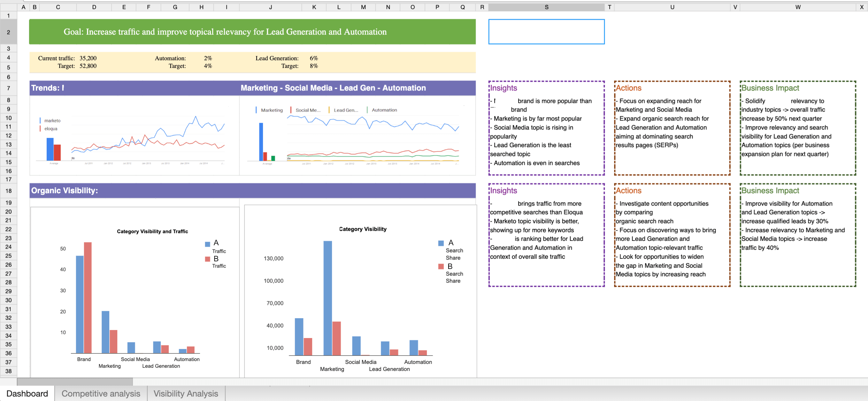Click the green Goal banner cell
This screenshot has width=868, height=401.
[252, 32]
